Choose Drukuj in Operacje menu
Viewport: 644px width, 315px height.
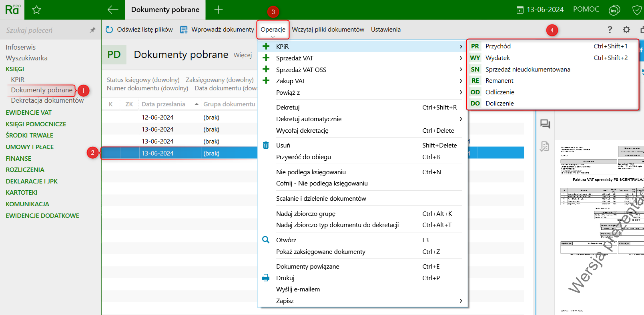(285, 278)
